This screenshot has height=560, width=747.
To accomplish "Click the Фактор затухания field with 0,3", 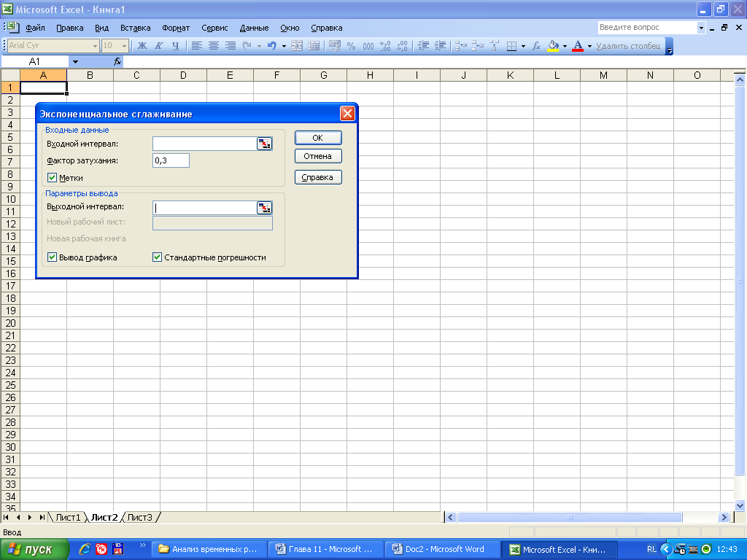I will [171, 160].
